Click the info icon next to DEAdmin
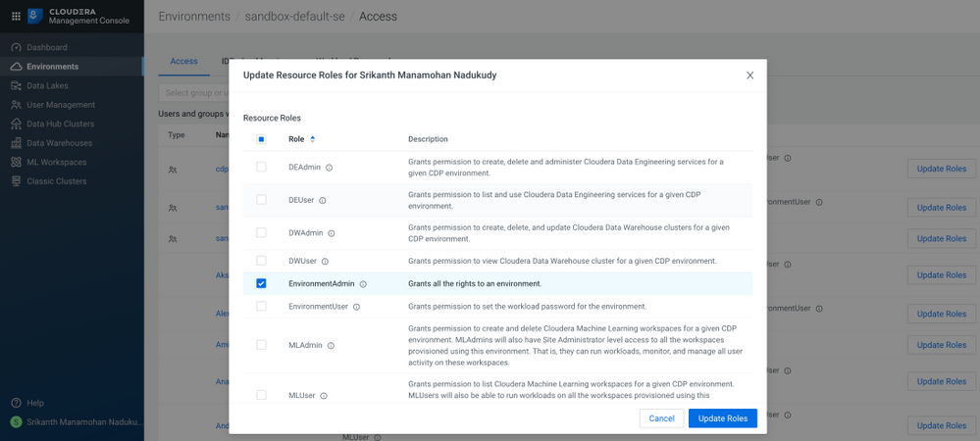The width and height of the screenshot is (980, 441). [329, 168]
